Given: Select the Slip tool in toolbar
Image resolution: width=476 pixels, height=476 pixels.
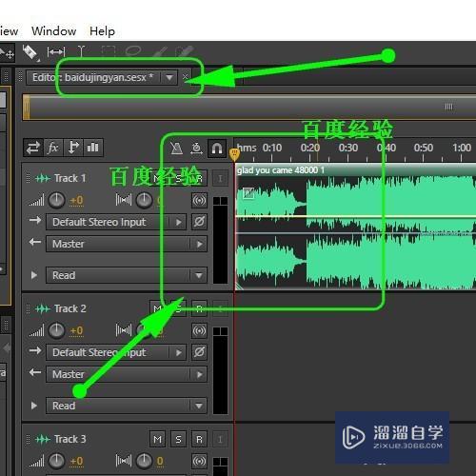Looking at the screenshot, I should 56,51.
